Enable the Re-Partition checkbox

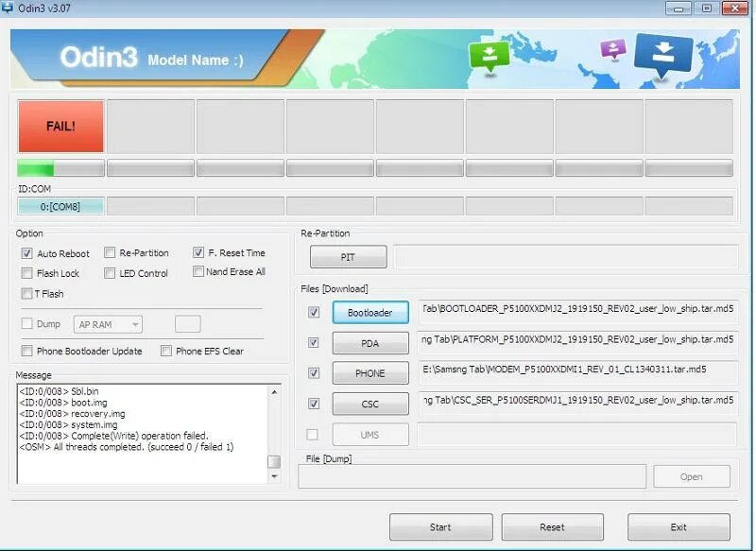coord(110,252)
